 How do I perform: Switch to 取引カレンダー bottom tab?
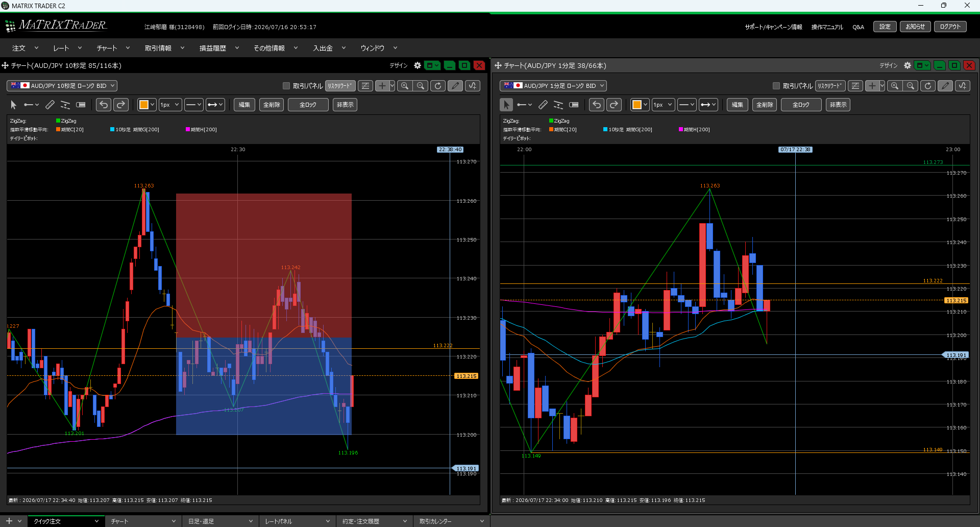click(451, 521)
